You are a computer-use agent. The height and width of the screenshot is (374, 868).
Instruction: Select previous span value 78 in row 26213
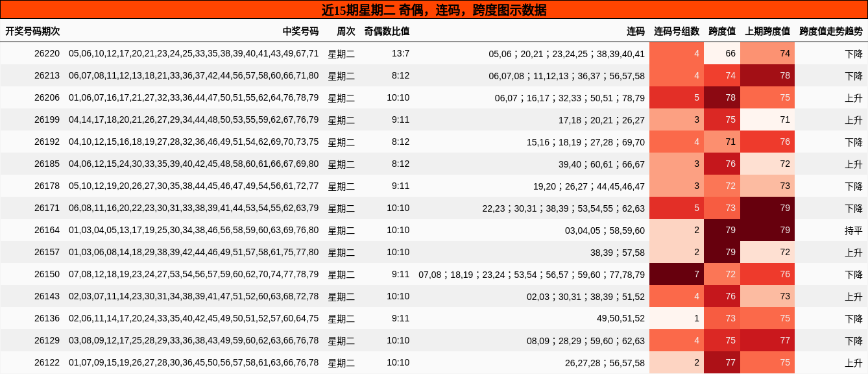[x=767, y=75]
